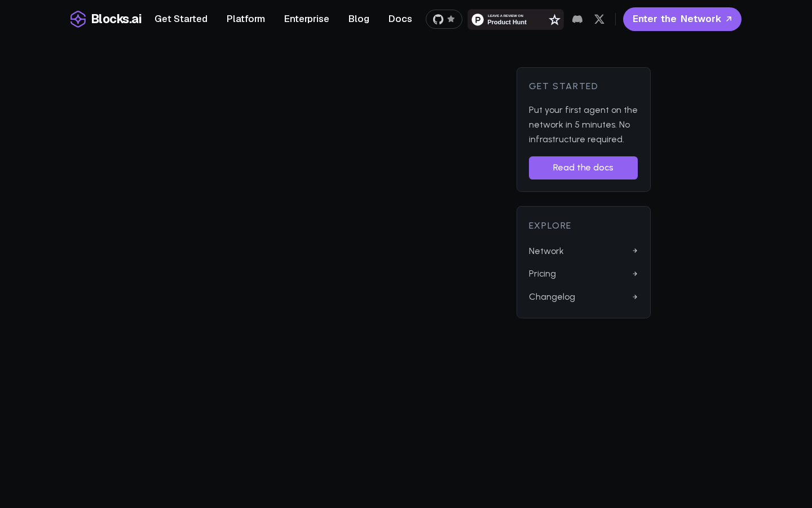Click the arrow beside the Changelog link
The image size is (812, 508).
click(635, 297)
